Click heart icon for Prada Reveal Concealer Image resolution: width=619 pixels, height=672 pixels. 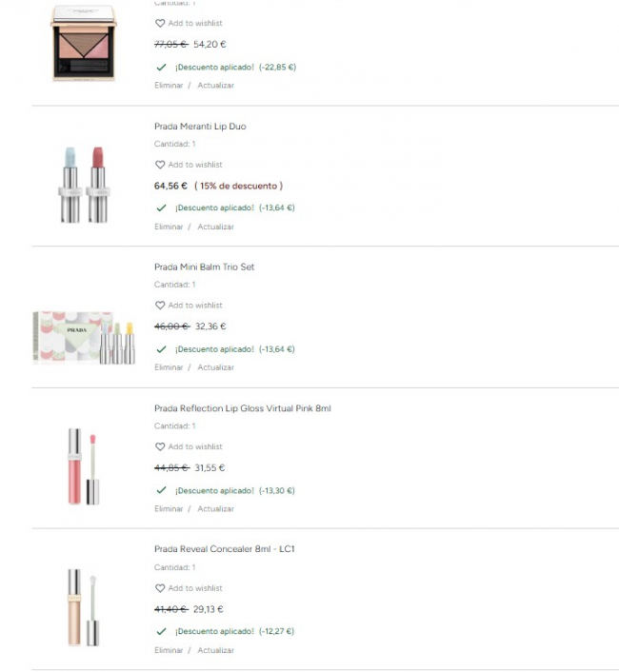(x=160, y=588)
